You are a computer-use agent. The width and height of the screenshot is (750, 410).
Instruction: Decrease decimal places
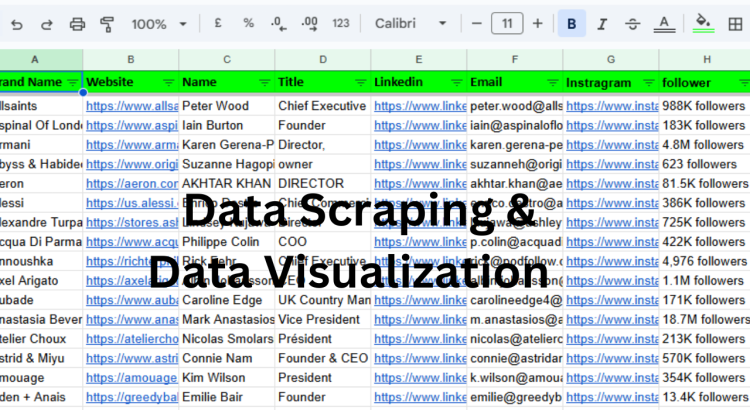coord(278,23)
